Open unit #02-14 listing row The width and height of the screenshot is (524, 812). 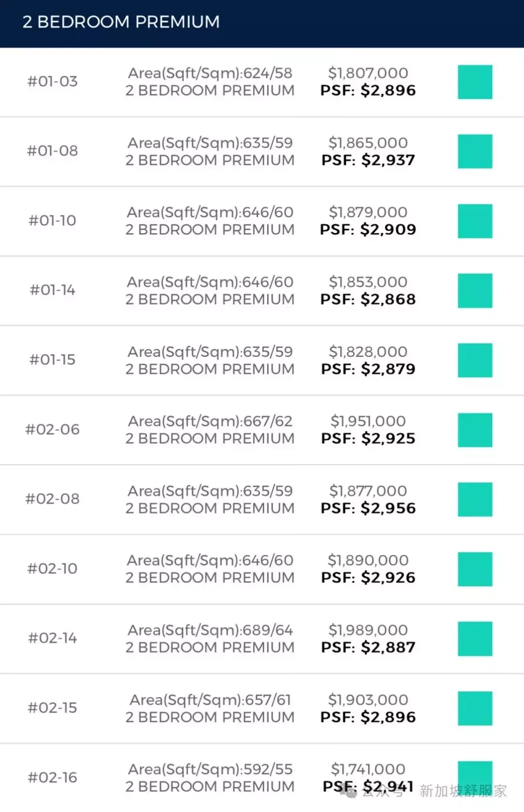click(262, 639)
